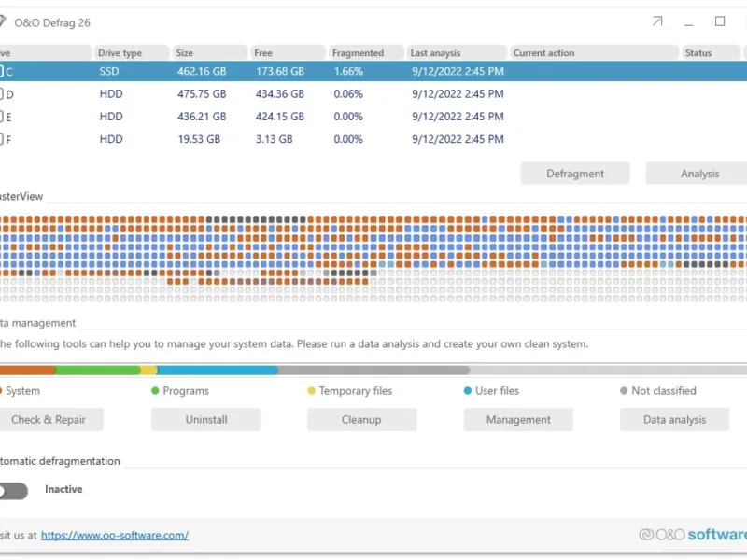
Task: Select the size value 475.75 GB
Action: pos(202,94)
